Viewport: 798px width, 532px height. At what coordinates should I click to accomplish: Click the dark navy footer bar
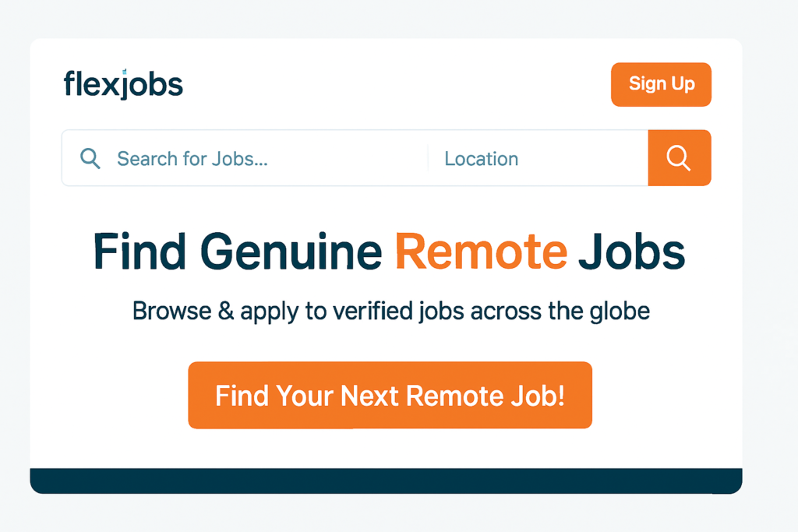[386, 481]
